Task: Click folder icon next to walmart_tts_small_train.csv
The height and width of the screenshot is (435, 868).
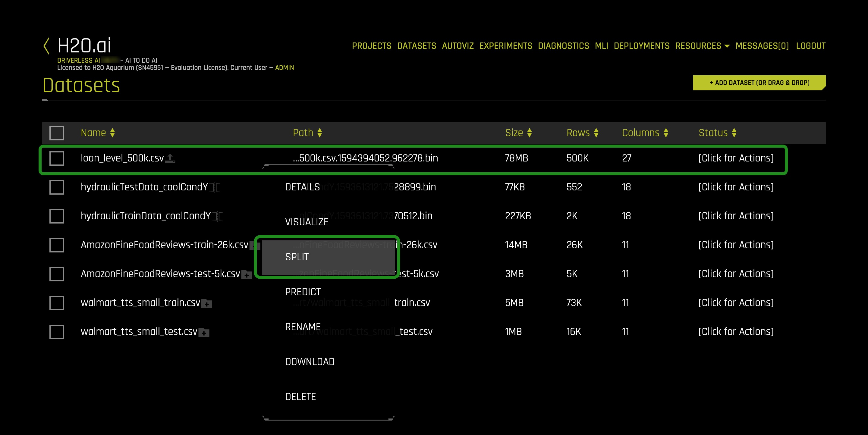Action: coord(206,304)
